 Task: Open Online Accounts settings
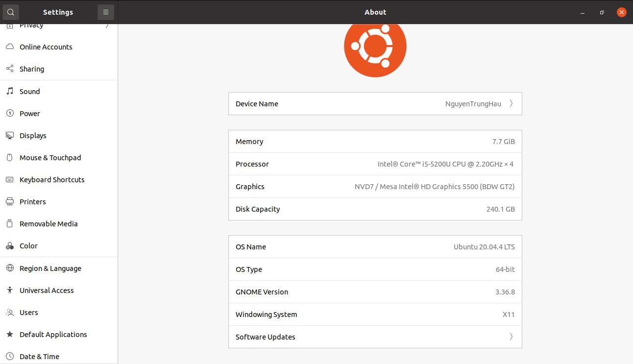pyautogui.click(x=59, y=47)
